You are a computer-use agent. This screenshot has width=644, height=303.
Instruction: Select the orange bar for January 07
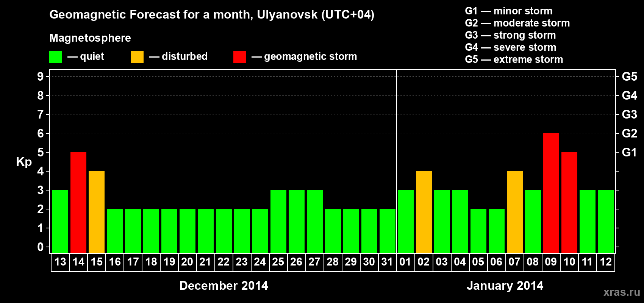tap(515, 212)
